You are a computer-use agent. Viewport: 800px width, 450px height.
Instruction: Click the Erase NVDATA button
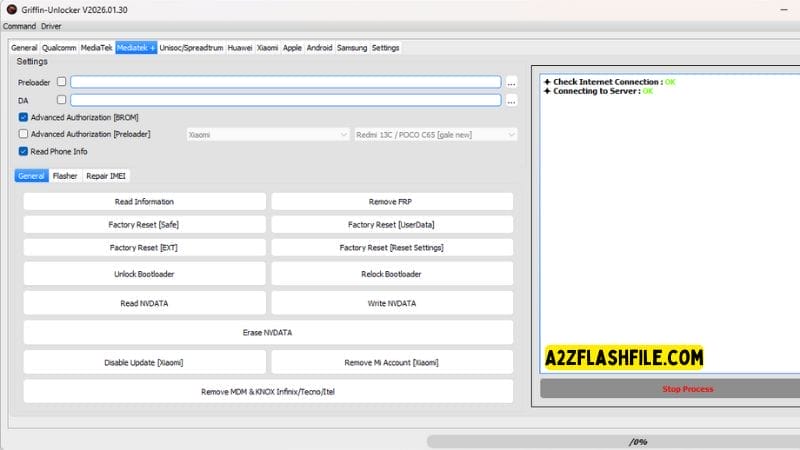pyautogui.click(x=268, y=333)
